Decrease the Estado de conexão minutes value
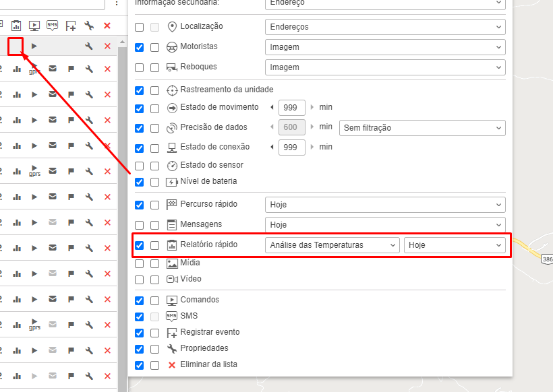The image size is (553, 392). click(272, 147)
